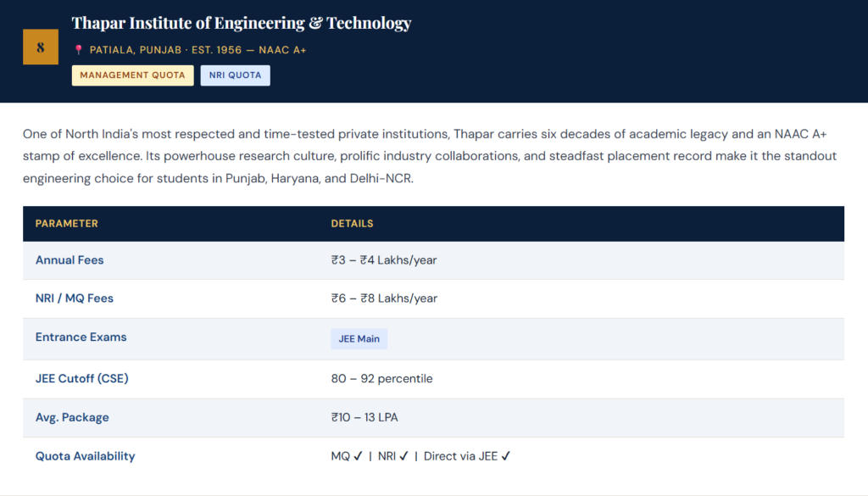Select the NRI / MQ Fees label
The width and height of the screenshot is (868, 496).
pyautogui.click(x=75, y=298)
